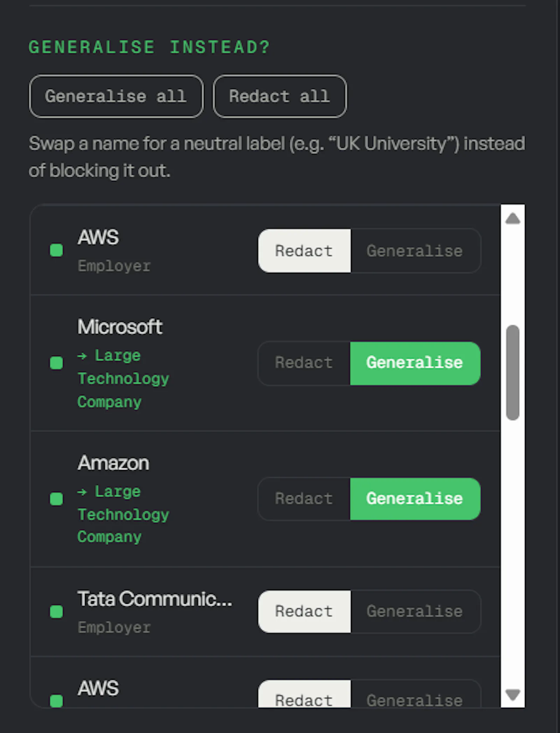Click green indicator beside Tata Communications

pos(56,612)
